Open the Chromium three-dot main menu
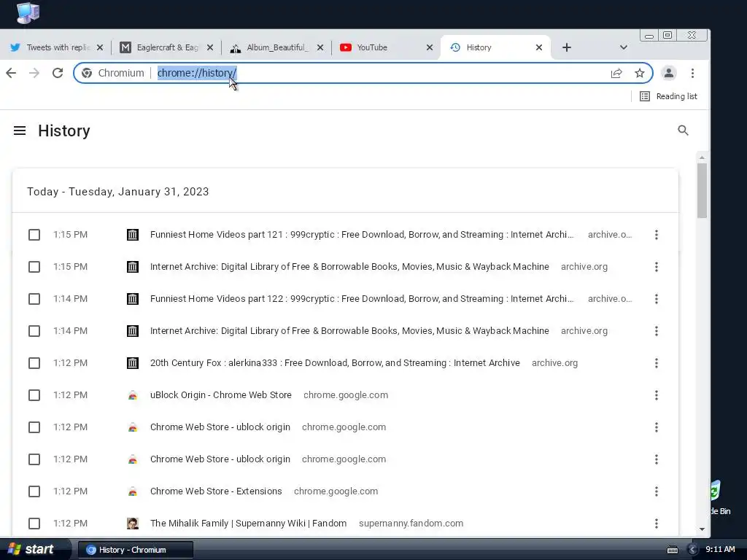The image size is (747, 560). coord(693,73)
